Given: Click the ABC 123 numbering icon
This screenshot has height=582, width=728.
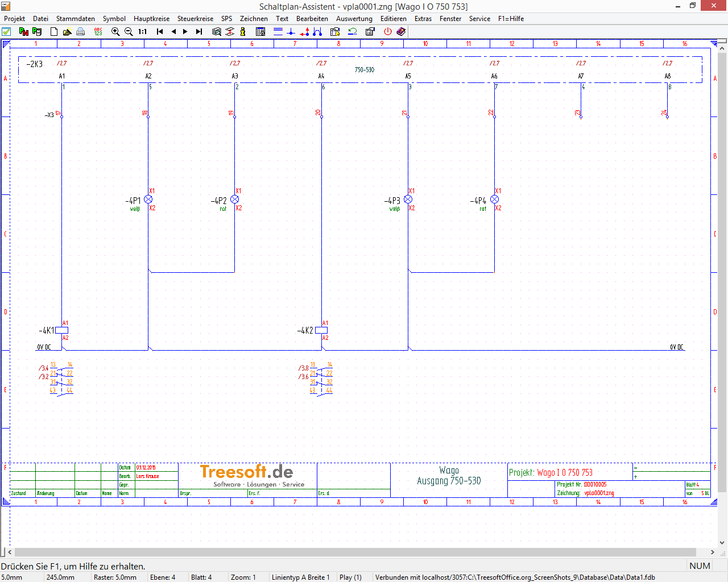Looking at the screenshot, I should pos(98,32).
